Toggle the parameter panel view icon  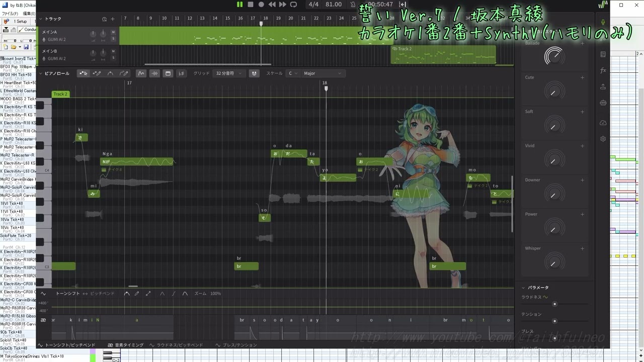point(168,73)
